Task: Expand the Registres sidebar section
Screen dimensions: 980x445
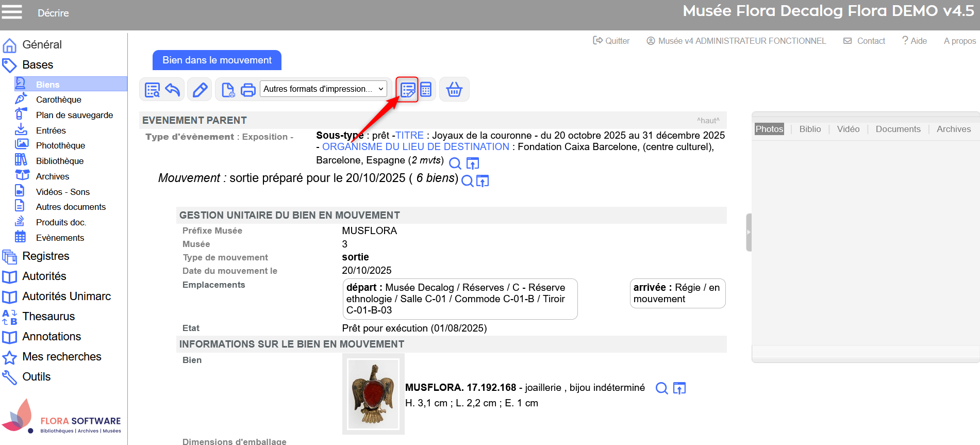Action: [45, 256]
